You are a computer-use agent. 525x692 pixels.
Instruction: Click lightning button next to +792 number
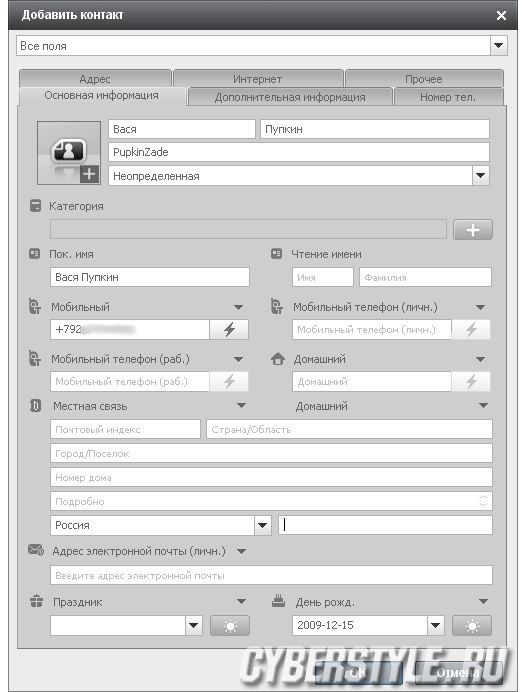[229, 329]
